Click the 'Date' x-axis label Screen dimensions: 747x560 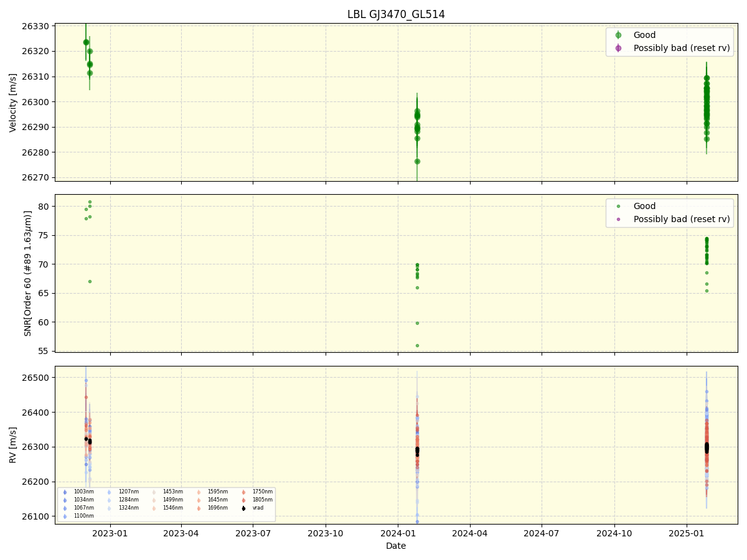pyautogui.click(x=396, y=546)
